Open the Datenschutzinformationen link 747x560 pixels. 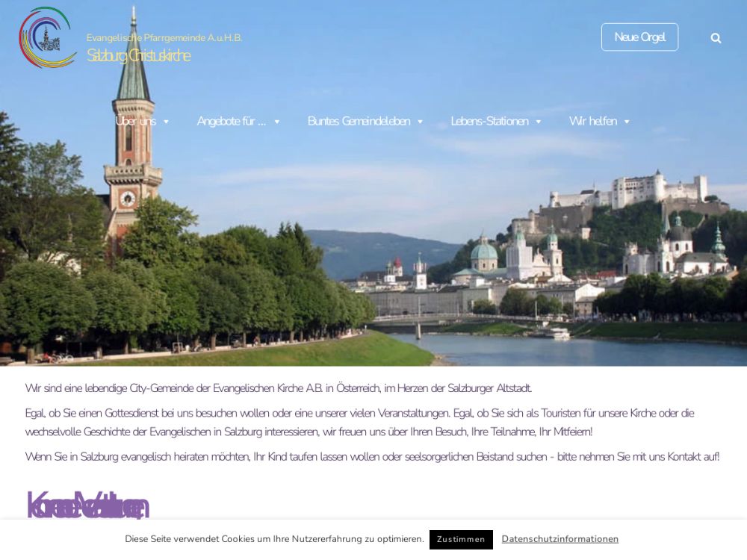[560, 539]
